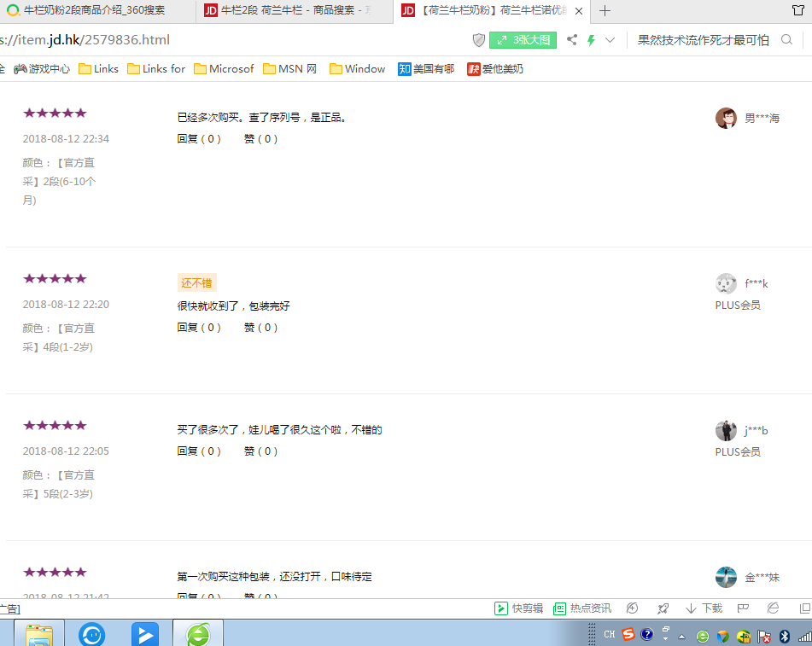Click the 还不错 review tag
The height and width of the screenshot is (646, 812).
(x=196, y=283)
